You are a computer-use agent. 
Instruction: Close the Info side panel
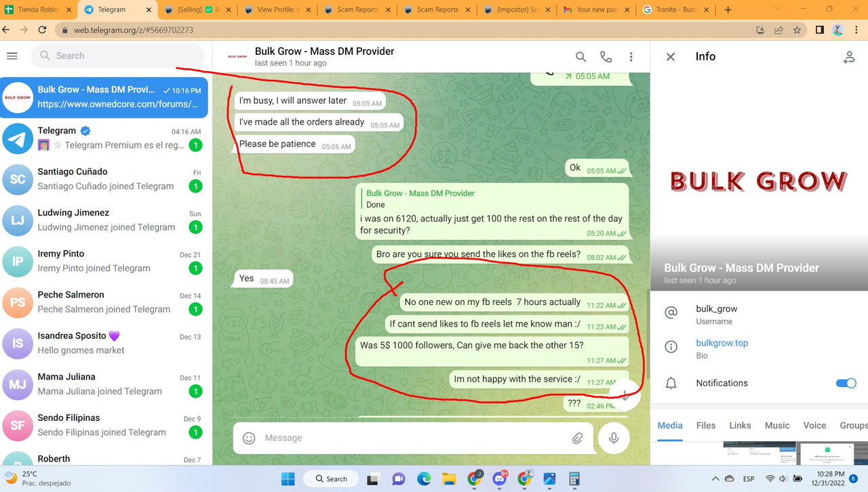pyautogui.click(x=671, y=57)
